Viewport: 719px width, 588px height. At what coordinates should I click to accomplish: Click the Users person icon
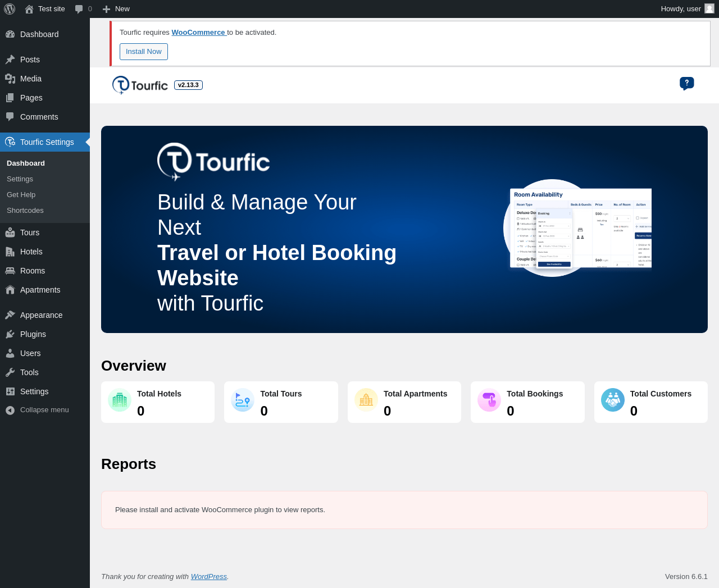[x=10, y=353]
